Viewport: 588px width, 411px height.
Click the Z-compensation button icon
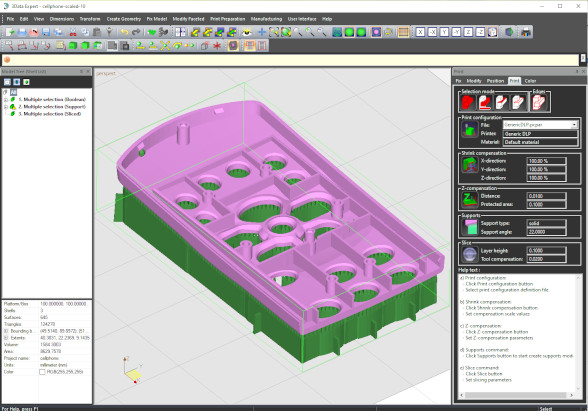pos(469,200)
